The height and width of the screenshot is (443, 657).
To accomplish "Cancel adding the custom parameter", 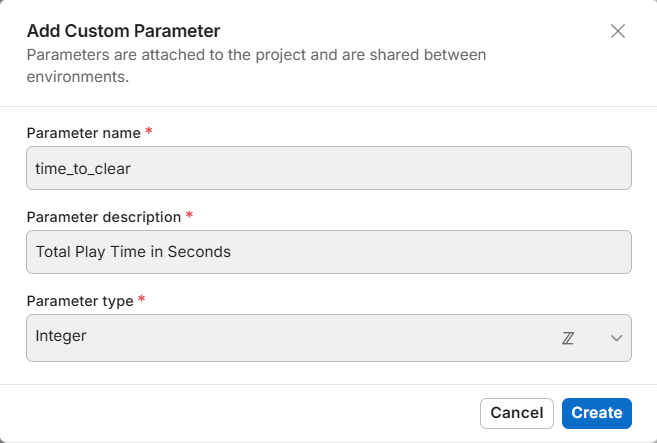I will coord(516,413).
